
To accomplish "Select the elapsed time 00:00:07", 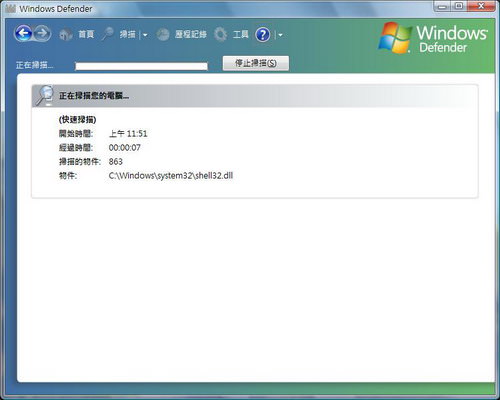I will coord(125,148).
